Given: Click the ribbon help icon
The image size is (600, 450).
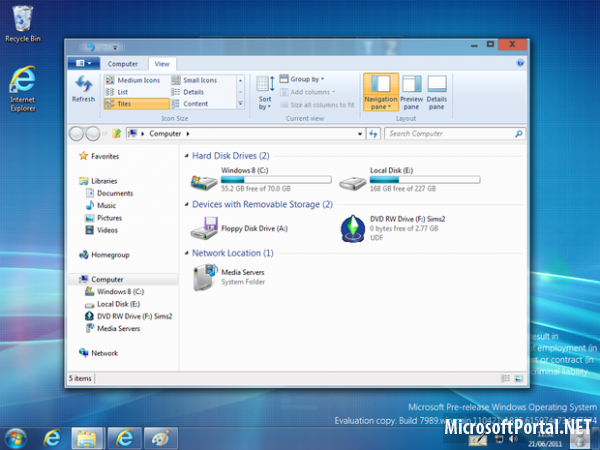Looking at the screenshot, I should (520, 63).
